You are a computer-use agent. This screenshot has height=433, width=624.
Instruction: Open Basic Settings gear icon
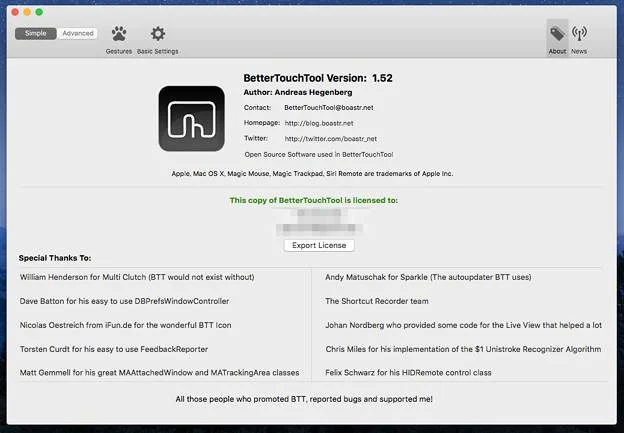tap(158, 34)
